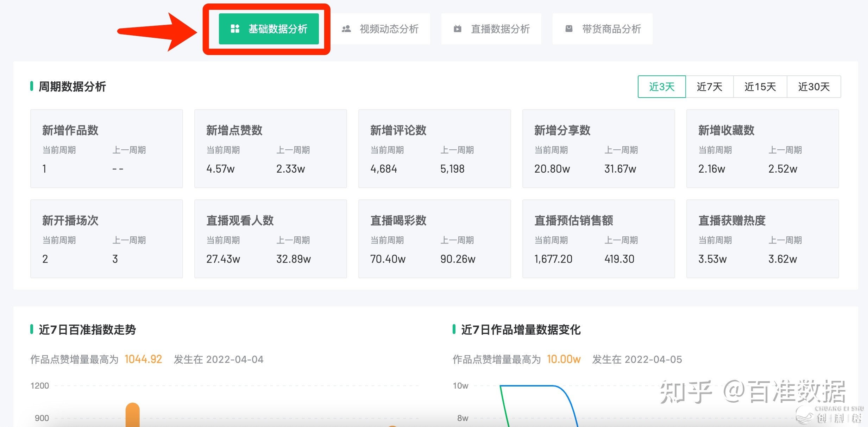Select the 近15天 period filter
This screenshot has height=427, width=868.
click(x=760, y=87)
